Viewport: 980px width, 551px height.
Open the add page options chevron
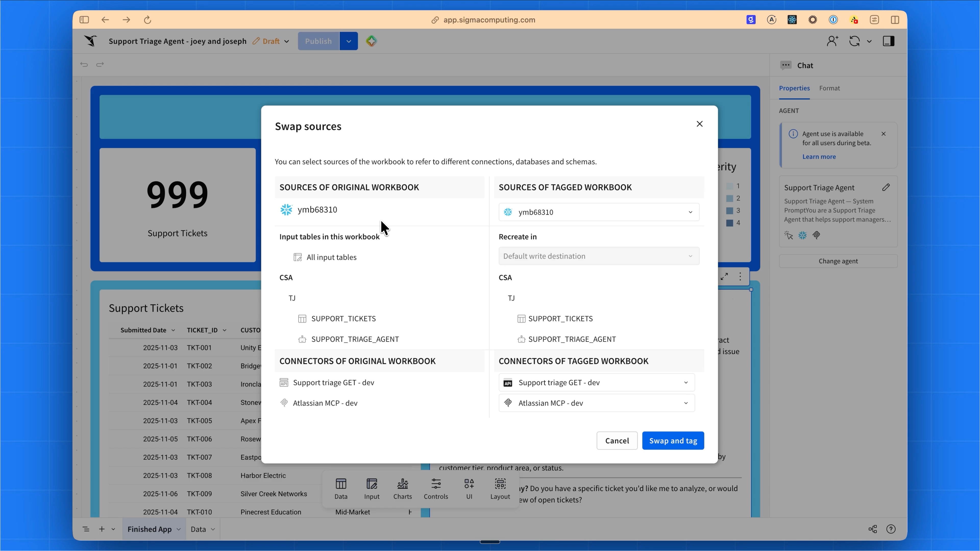click(x=113, y=529)
